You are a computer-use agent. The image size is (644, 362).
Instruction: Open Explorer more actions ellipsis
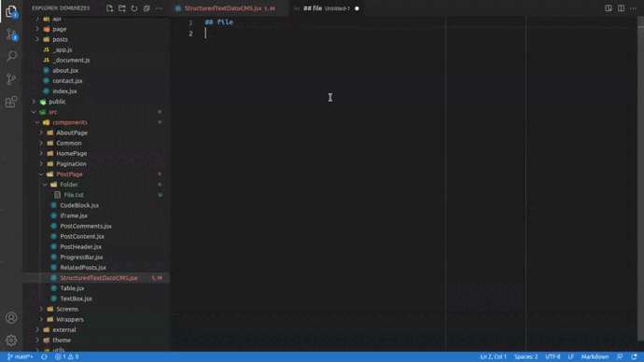159,8
